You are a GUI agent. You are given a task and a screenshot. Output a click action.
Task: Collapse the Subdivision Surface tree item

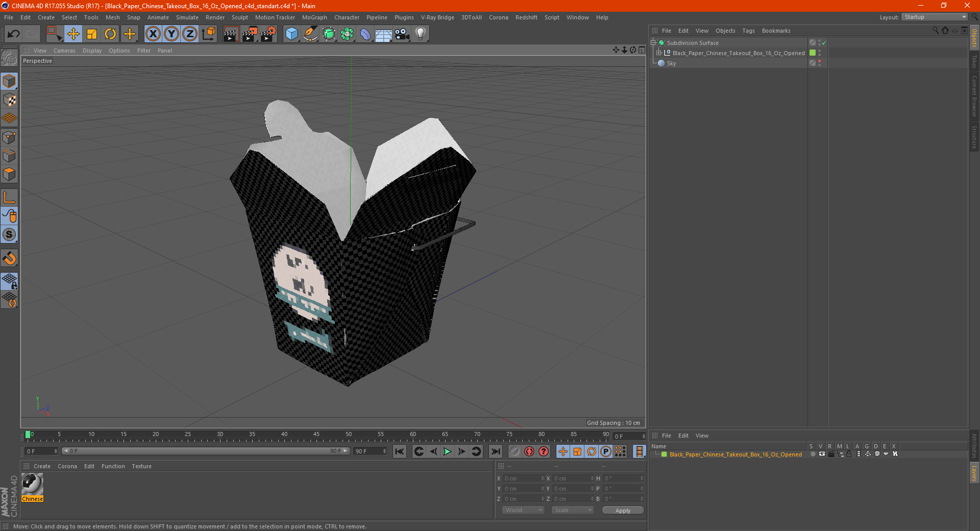coord(653,43)
